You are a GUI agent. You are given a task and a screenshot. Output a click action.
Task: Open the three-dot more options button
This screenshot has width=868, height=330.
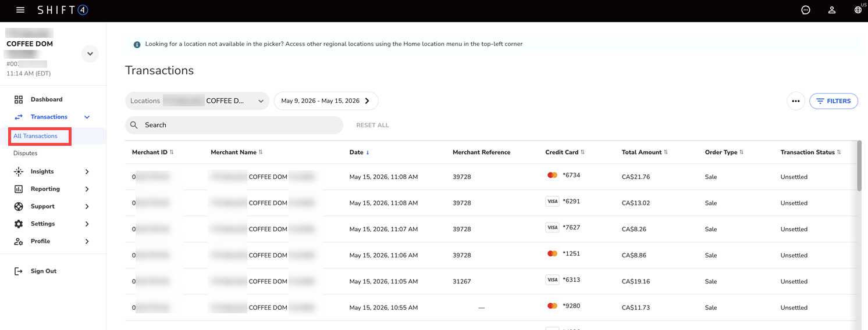(796, 101)
